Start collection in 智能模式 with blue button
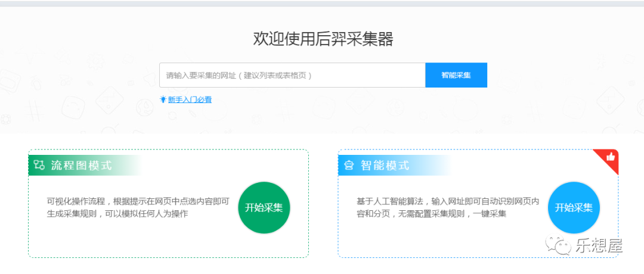 (574, 207)
